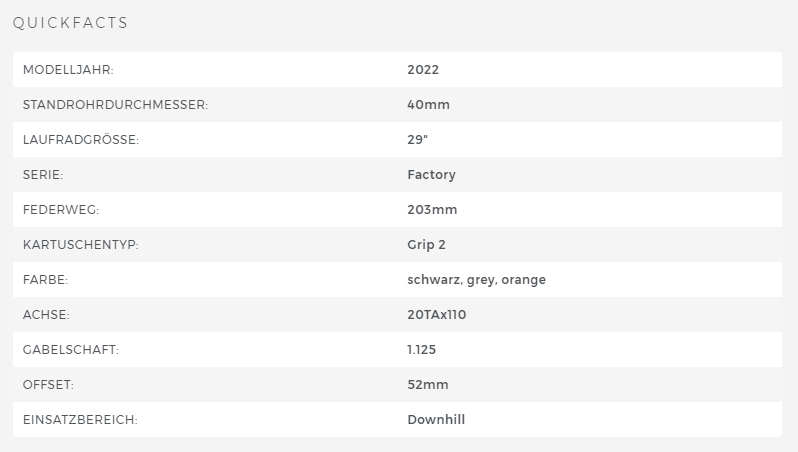Screen dimensions: 798x452
Task: Click the FARBE label
Action: (x=45, y=280)
